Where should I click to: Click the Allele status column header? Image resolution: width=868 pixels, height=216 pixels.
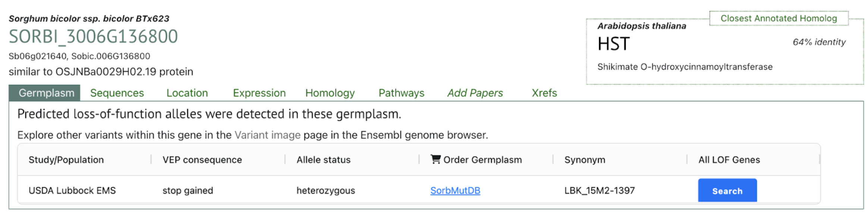coord(323,160)
